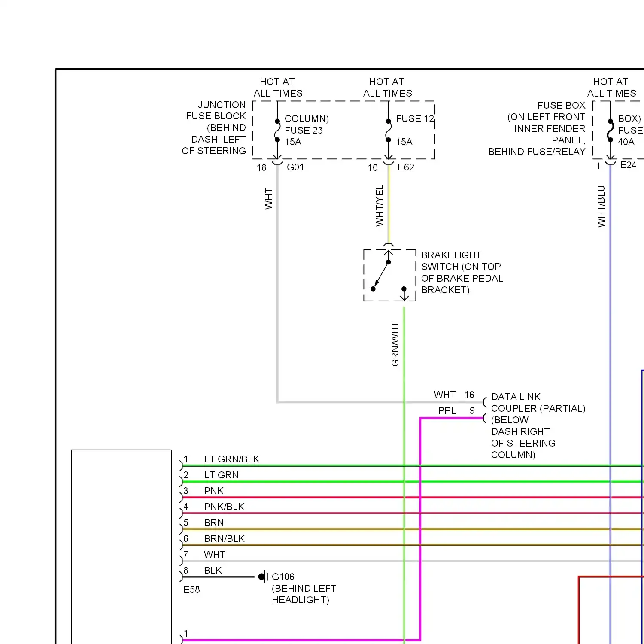Viewport: 644px width, 644px height.
Task: Click pin number 18 near G01
Action: [261, 167]
